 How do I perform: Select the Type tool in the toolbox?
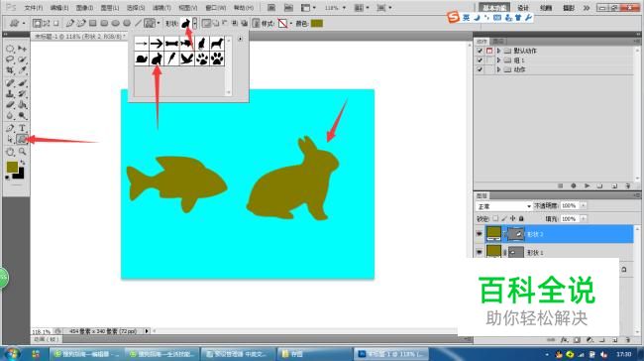click(22, 128)
